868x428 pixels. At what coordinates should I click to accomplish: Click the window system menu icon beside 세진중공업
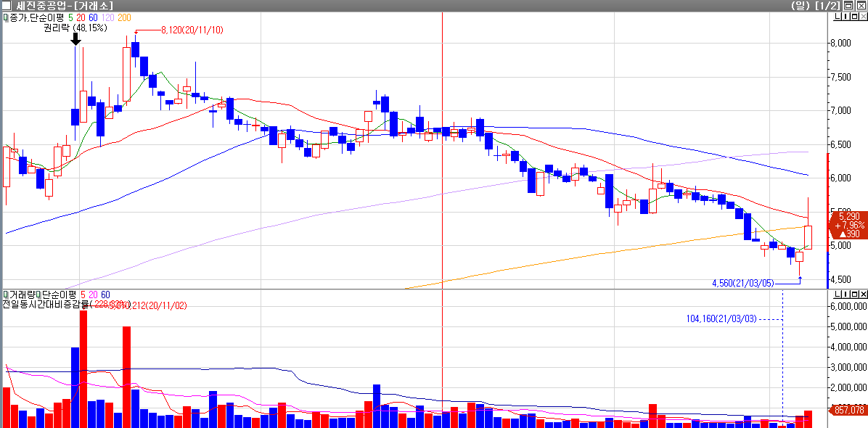(7, 6)
